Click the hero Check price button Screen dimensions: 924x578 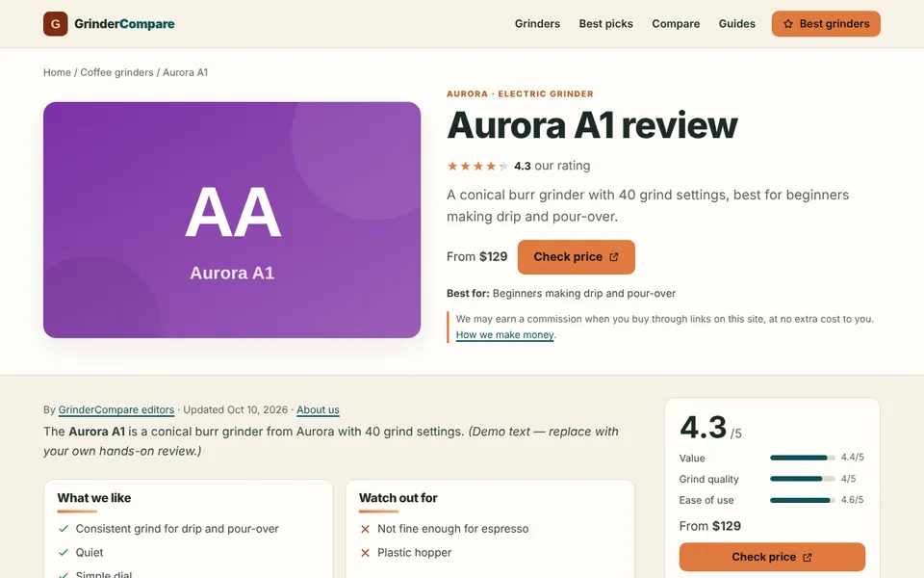577,257
